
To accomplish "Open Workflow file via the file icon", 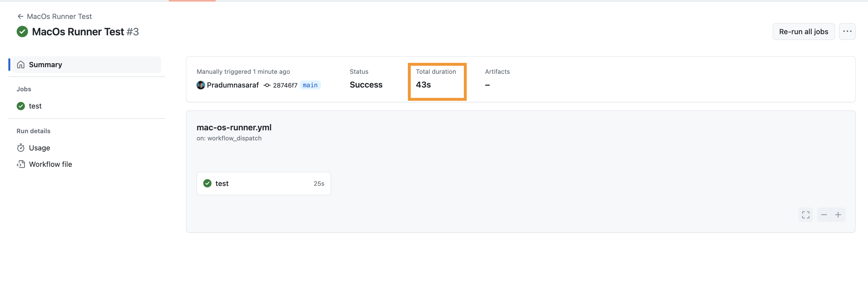I will 21,164.
